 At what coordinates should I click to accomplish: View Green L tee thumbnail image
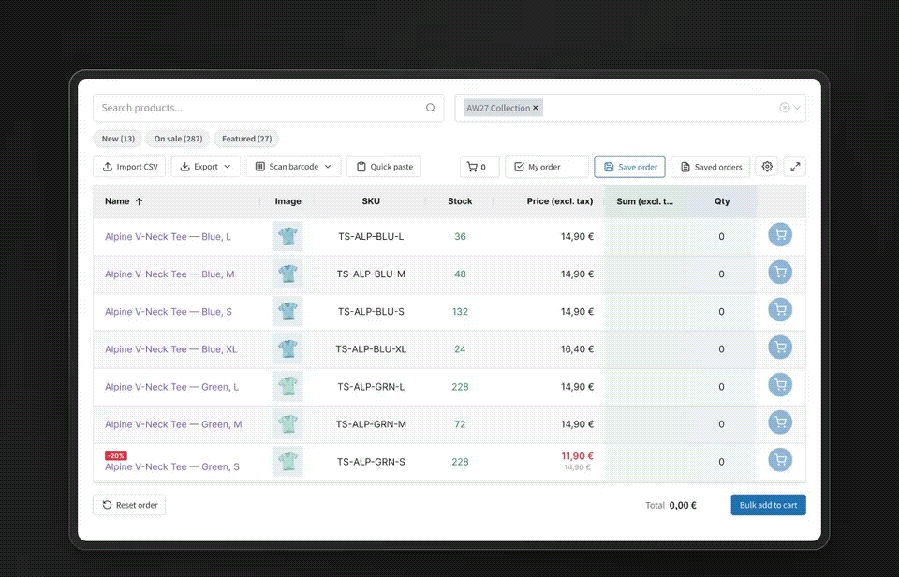pyautogui.click(x=287, y=387)
